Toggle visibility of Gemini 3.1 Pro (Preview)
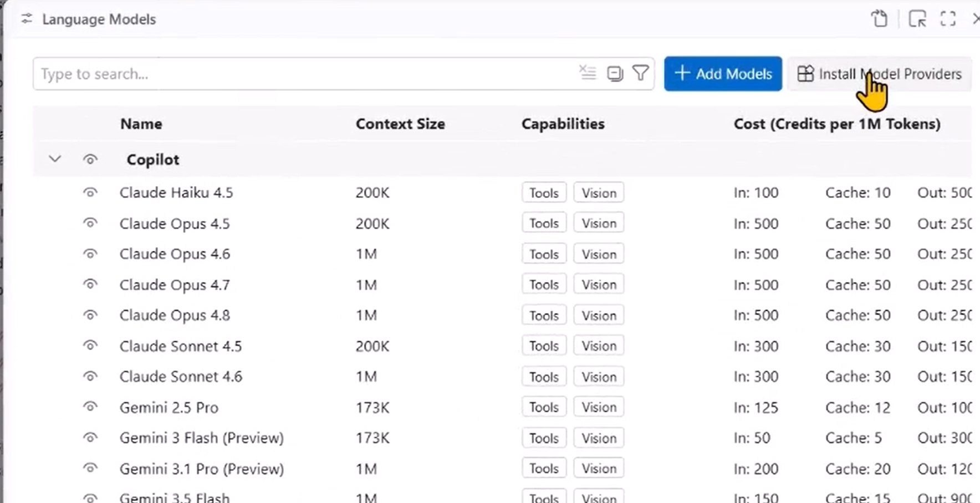Image resolution: width=980 pixels, height=503 pixels. click(90, 469)
